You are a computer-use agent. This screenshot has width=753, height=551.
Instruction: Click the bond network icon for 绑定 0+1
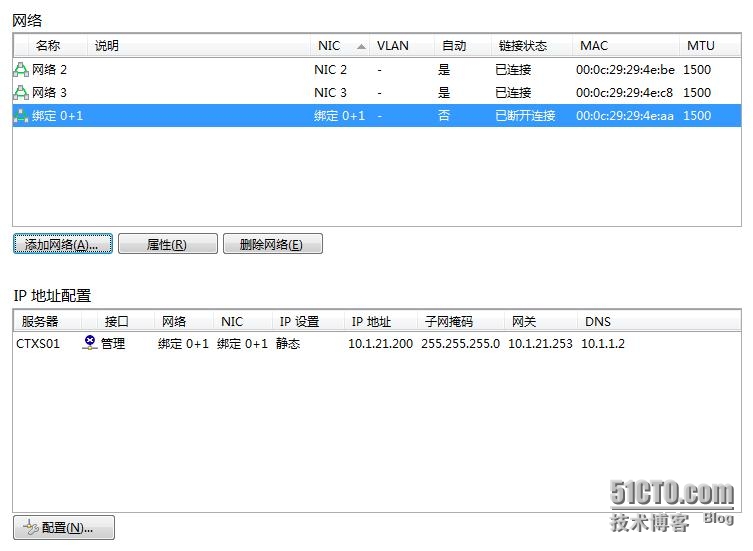(x=21, y=116)
